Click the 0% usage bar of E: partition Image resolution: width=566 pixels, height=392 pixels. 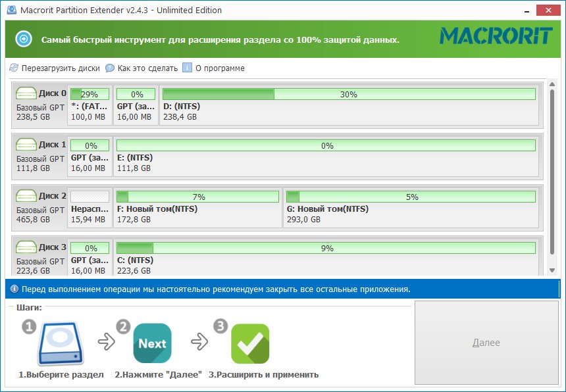click(x=326, y=145)
